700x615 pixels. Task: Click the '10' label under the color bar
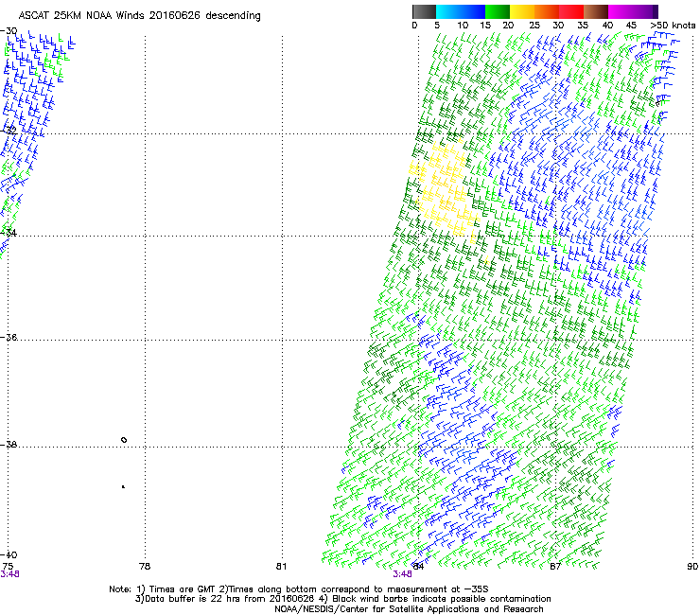tap(463, 26)
